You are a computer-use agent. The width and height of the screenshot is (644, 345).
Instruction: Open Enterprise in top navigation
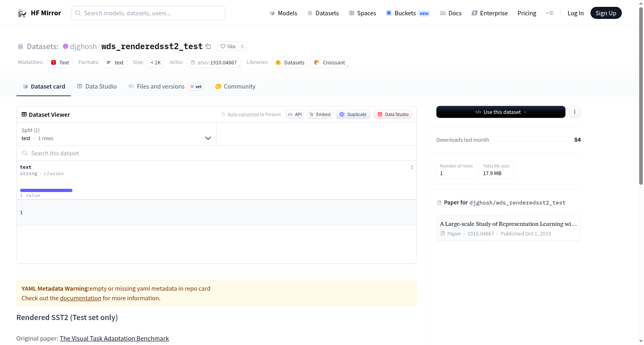pyautogui.click(x=490, y=13)
